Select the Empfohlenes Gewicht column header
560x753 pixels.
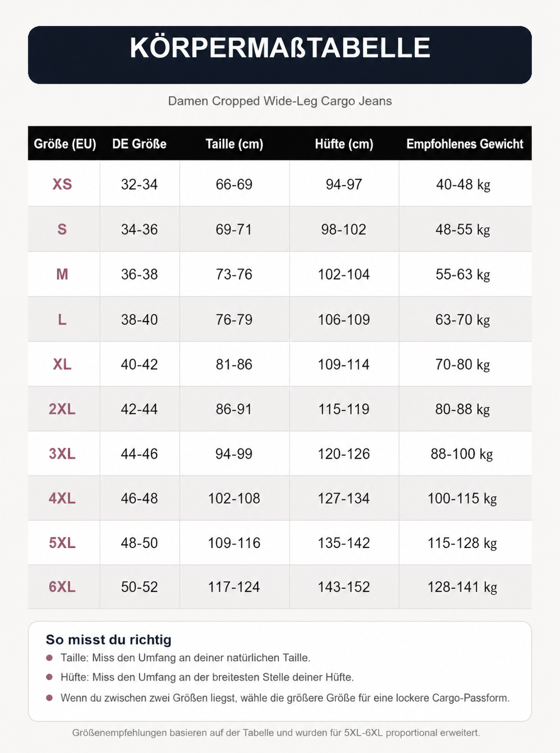tap(464, 144)
